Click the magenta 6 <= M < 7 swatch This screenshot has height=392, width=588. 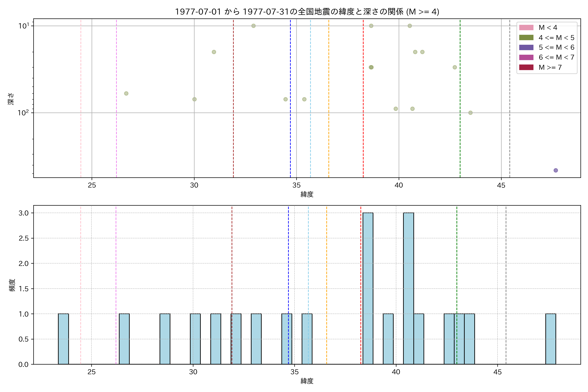tap(526, 57)
